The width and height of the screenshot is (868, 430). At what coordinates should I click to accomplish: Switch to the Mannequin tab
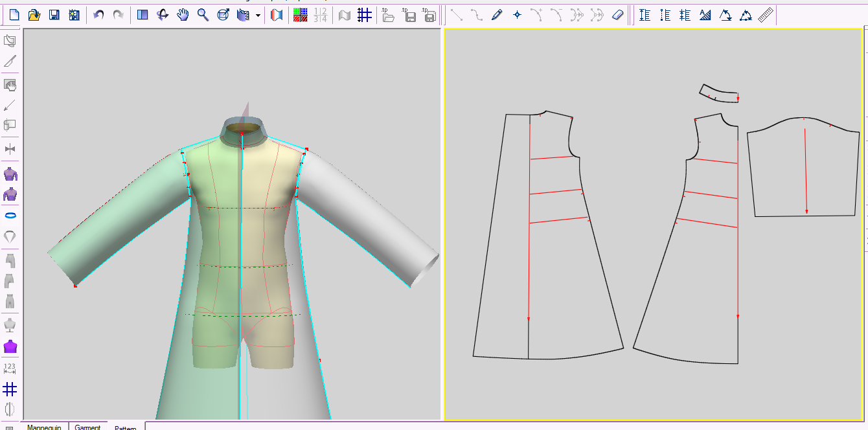click(x=45, y=426)
